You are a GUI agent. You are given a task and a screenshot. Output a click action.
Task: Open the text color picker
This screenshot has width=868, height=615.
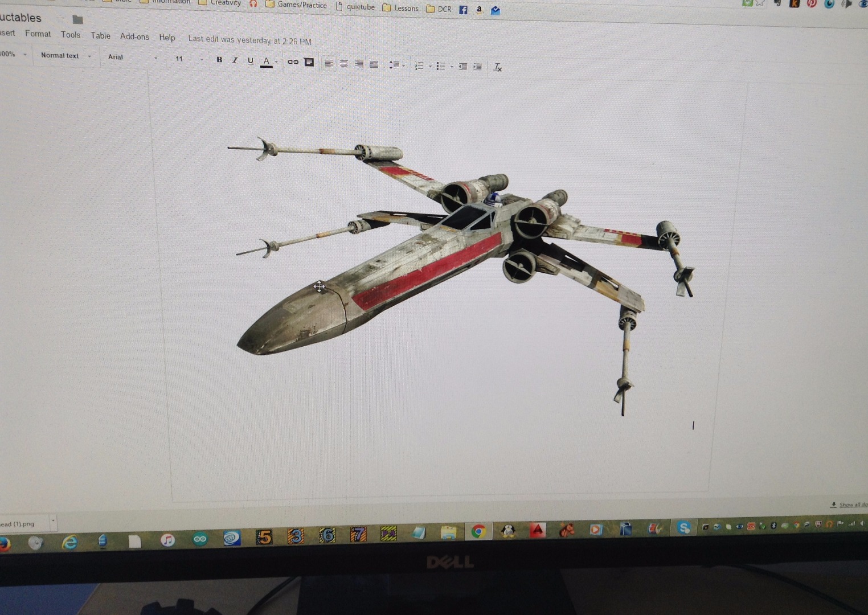click(x=267, y=61)
